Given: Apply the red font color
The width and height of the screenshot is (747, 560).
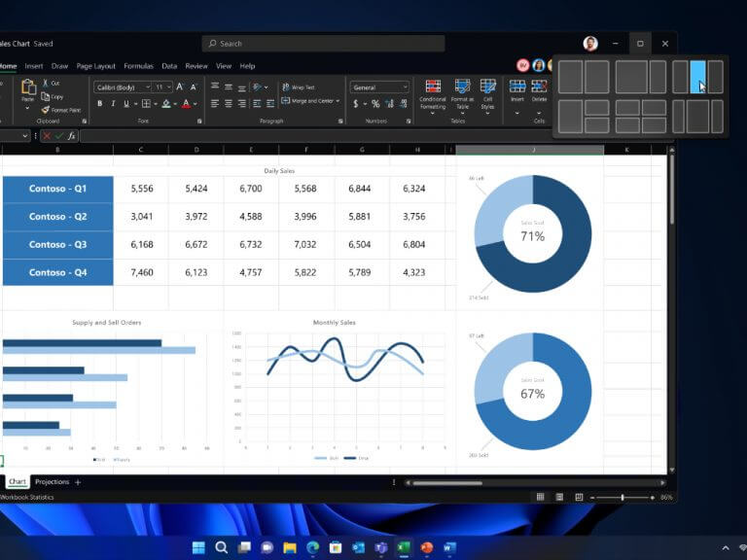Looking at the screenshot, I should pyautogui.click(x=187, y=103).
